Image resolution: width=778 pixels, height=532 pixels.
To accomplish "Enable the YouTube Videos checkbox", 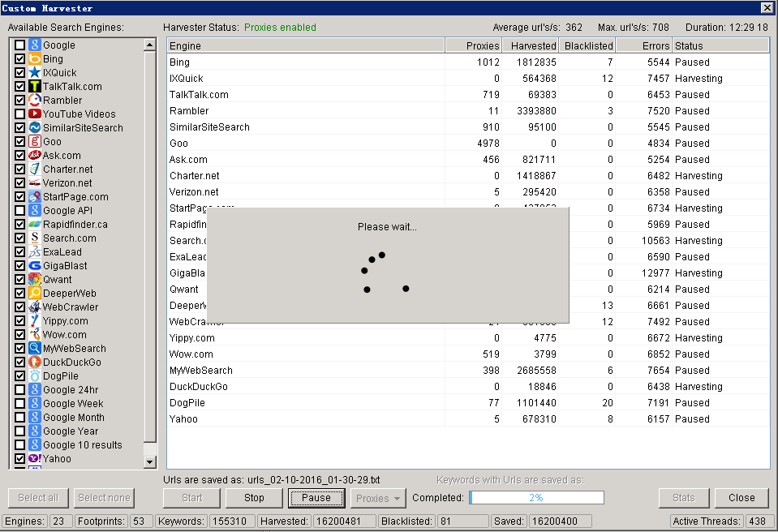I will pos(19,114).
